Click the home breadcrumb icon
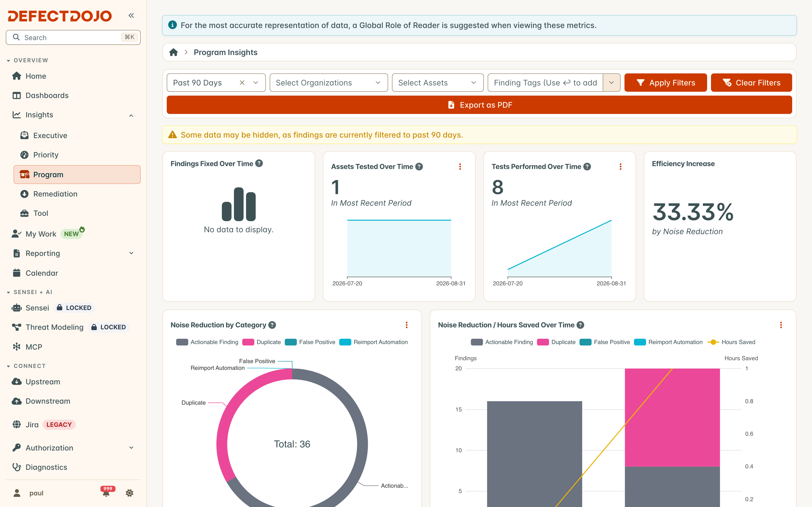The width and height of the screenshot is (812, 507). (x=174, y=52)
